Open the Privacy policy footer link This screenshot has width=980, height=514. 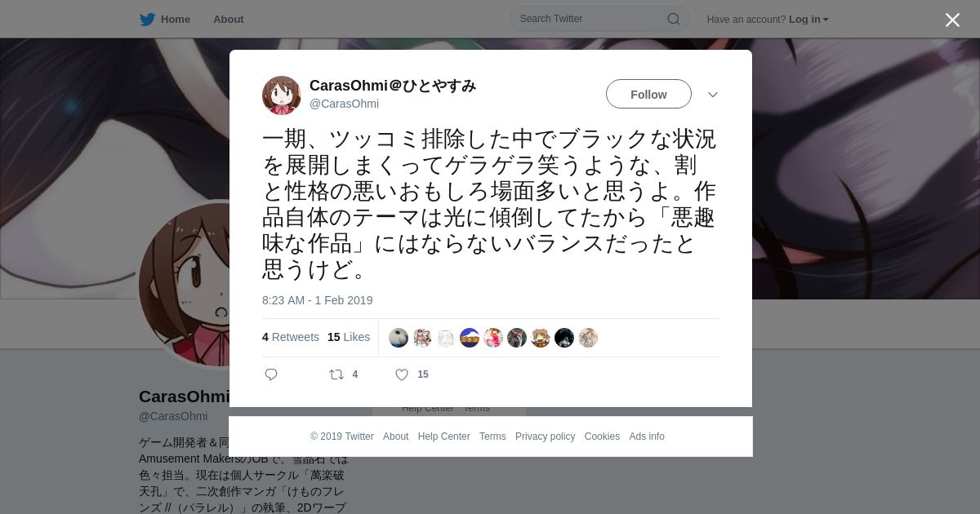(x=545, y=436)
